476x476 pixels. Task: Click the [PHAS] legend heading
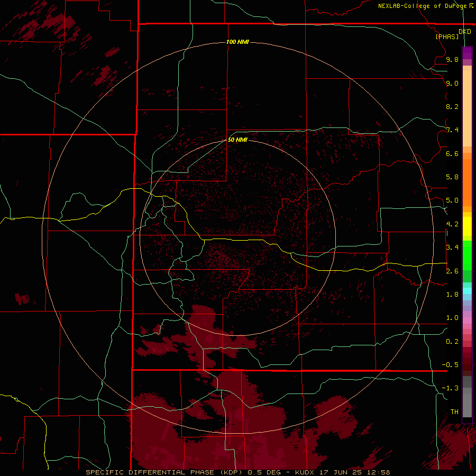point(447,36)
